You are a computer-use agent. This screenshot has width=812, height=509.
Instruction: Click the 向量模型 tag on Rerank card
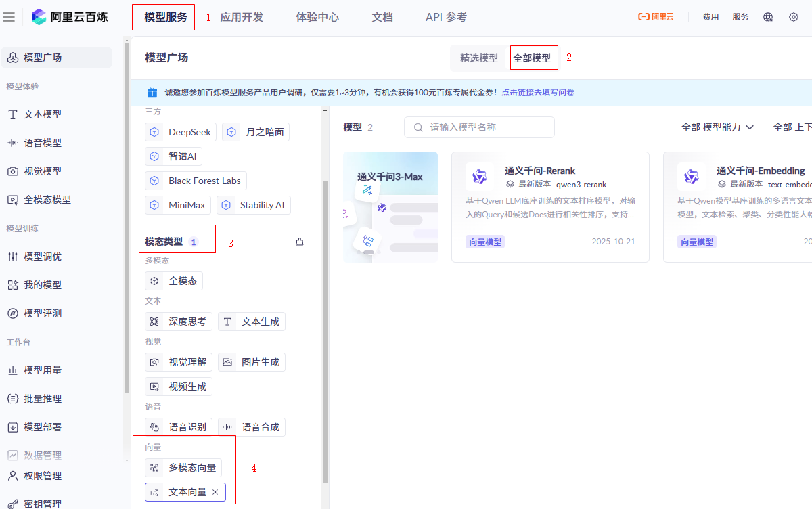[x=485, y=242]
